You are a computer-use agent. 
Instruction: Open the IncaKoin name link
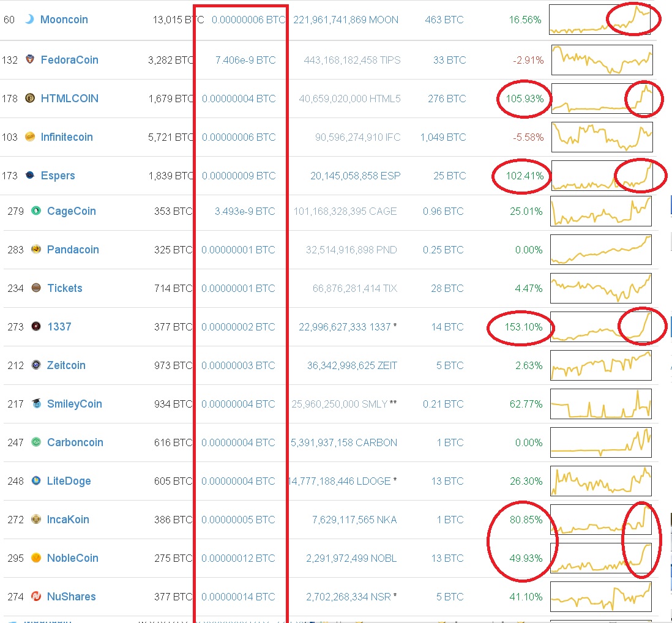pyautogui.click(x=68, y=520)
